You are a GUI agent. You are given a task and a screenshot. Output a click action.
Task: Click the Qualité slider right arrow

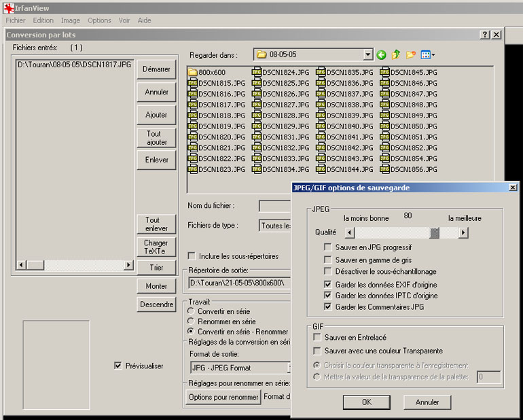463,232
